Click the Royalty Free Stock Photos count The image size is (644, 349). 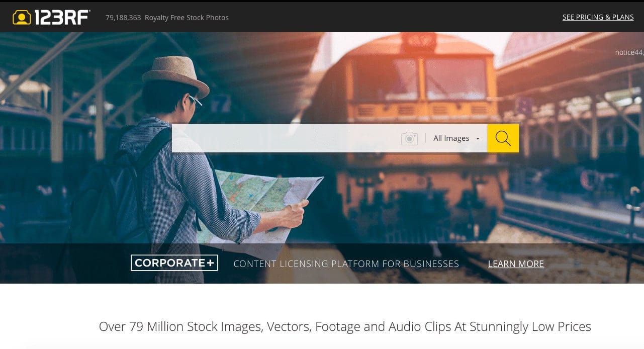(x=167, y=18)
